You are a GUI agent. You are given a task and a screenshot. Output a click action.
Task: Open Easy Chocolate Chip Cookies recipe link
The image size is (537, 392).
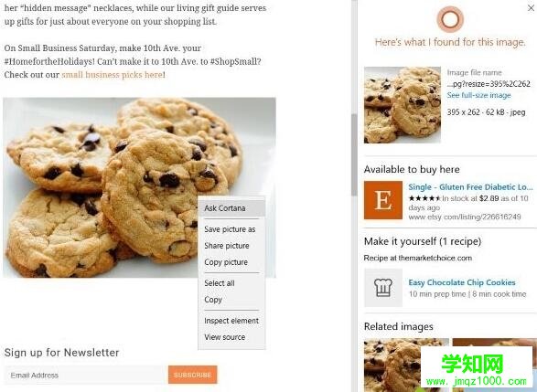coord(462,282)
